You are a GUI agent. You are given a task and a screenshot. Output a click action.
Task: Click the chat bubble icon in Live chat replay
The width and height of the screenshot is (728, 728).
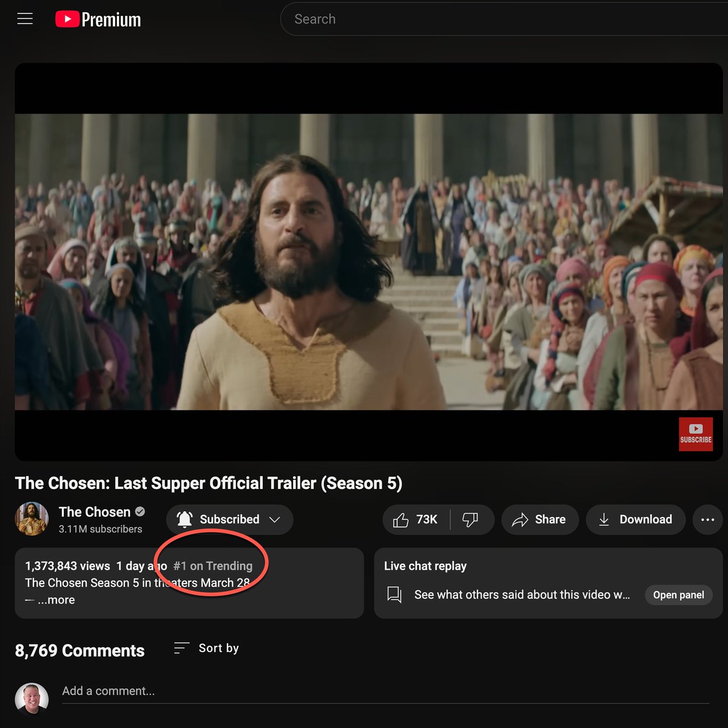pyautogui.click(x=394, y=595)
